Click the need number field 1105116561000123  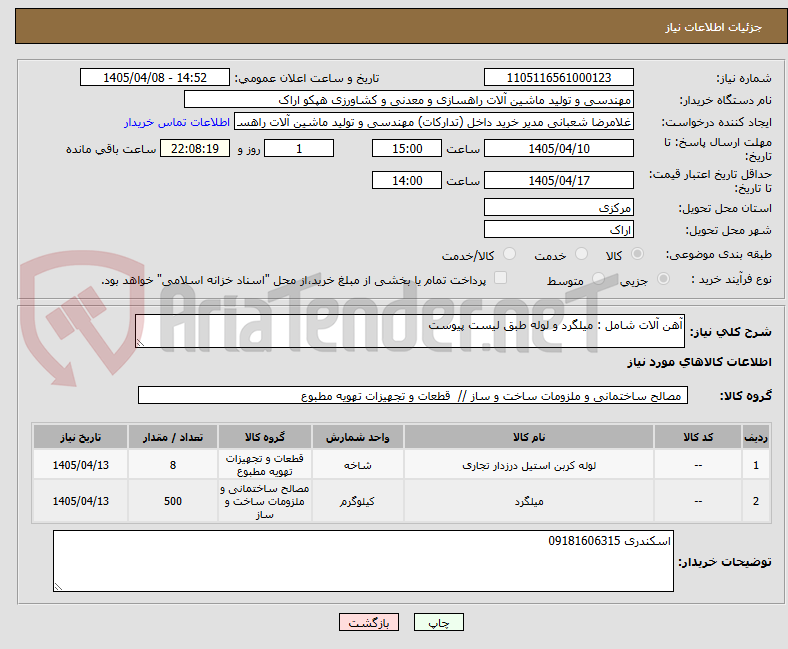click(559, 77)
